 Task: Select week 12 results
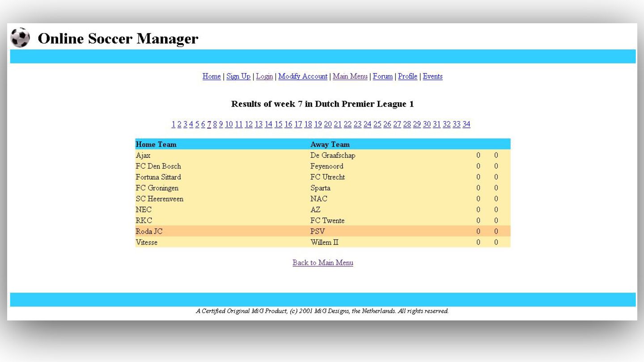coord(249,124)
